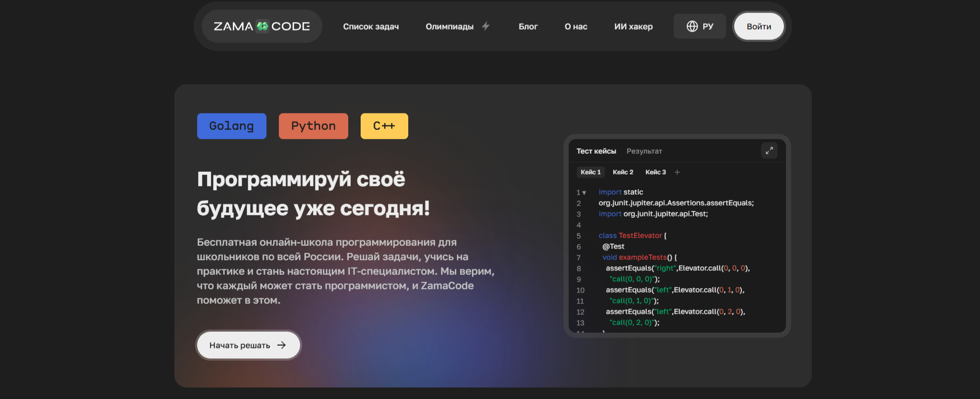Navigate to О нас page

(575, 26)
